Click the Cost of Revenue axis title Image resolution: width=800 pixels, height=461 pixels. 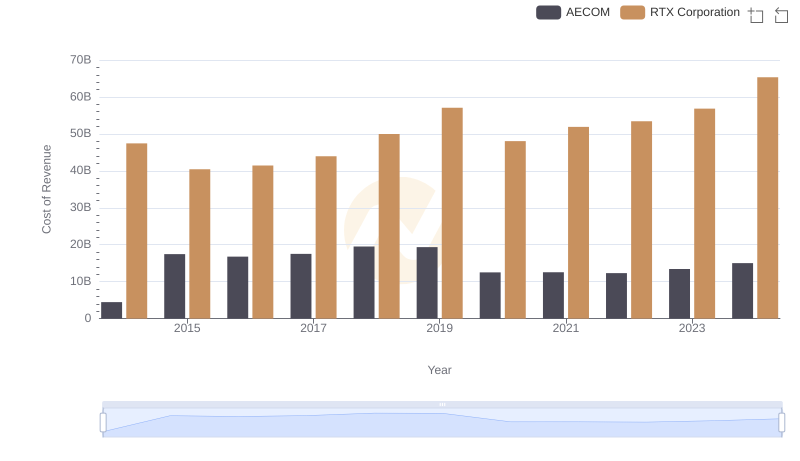tap(46, 189)
